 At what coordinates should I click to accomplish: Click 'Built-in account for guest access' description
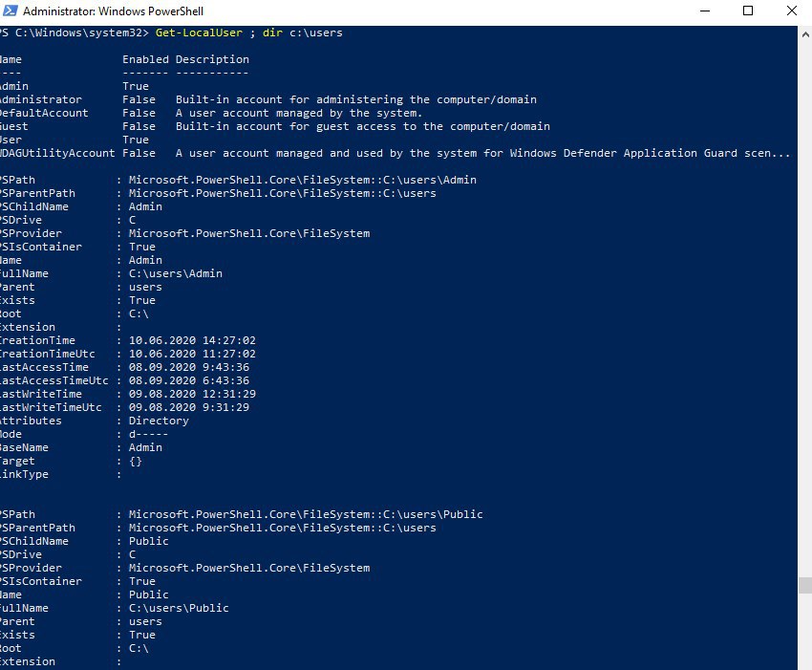click(x=363, y=126)
